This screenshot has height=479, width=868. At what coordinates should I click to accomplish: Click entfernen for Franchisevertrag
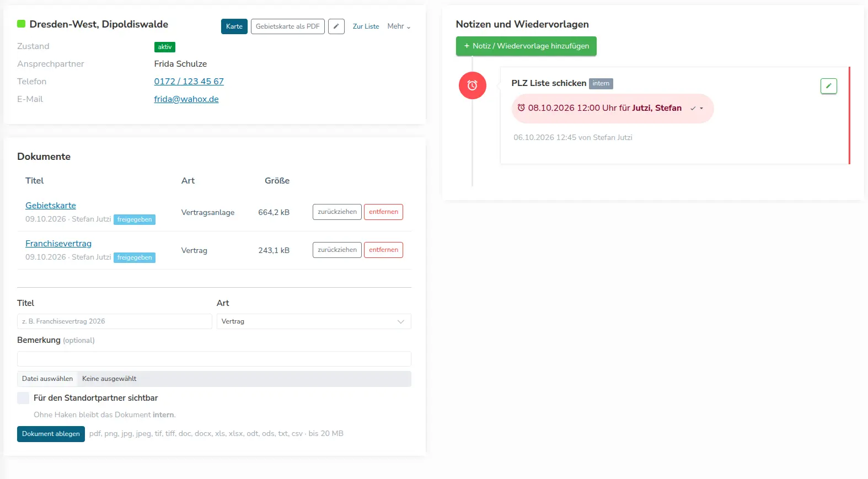pyautogui.click(x=383, y=250)
